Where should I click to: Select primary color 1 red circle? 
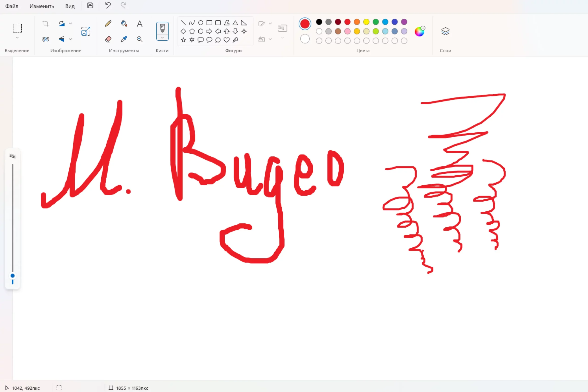(305, 24)
